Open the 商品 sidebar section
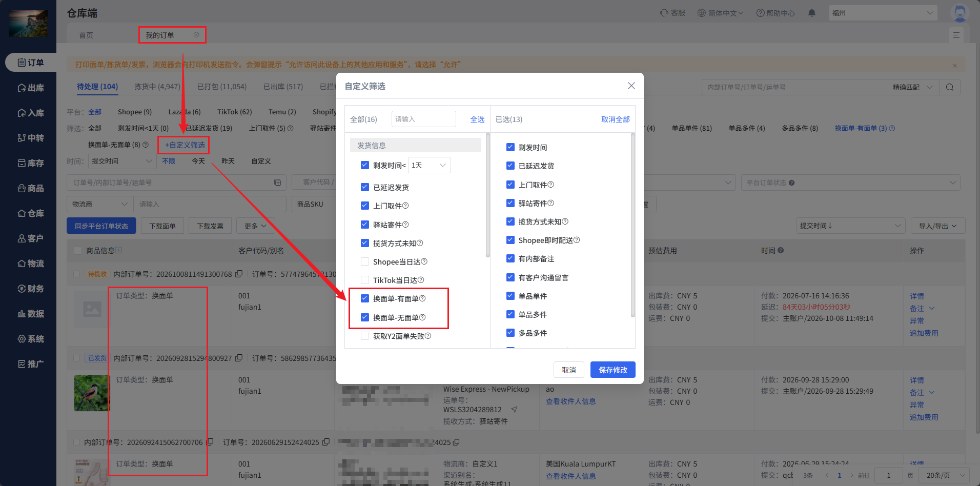The height and width of the screenshot is (486, 980). (x=30, y=188)
